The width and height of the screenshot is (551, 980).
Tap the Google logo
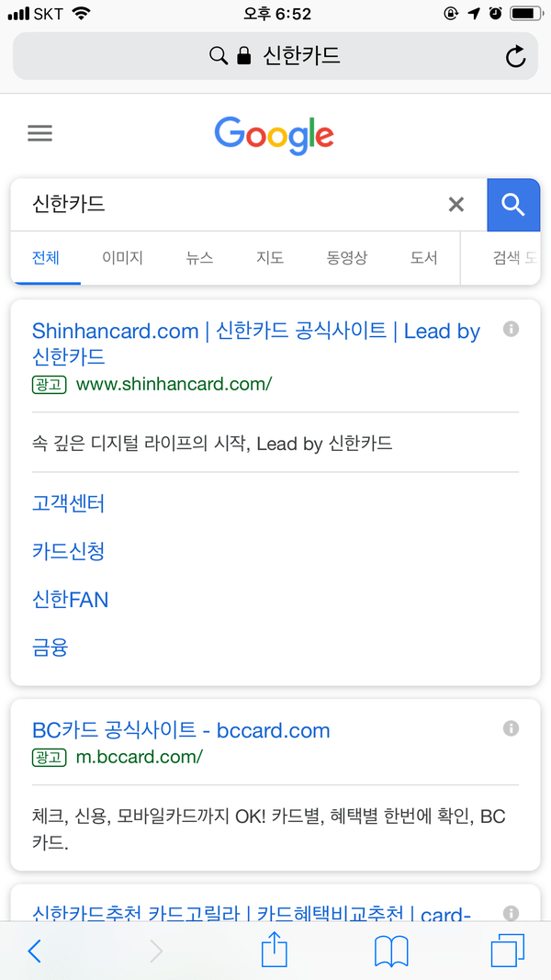click(275, 135)
